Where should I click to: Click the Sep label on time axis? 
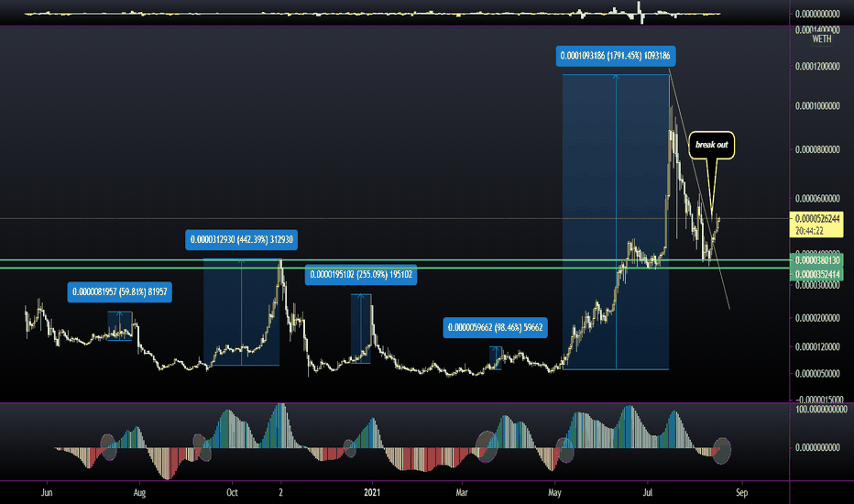pos(741,493)
